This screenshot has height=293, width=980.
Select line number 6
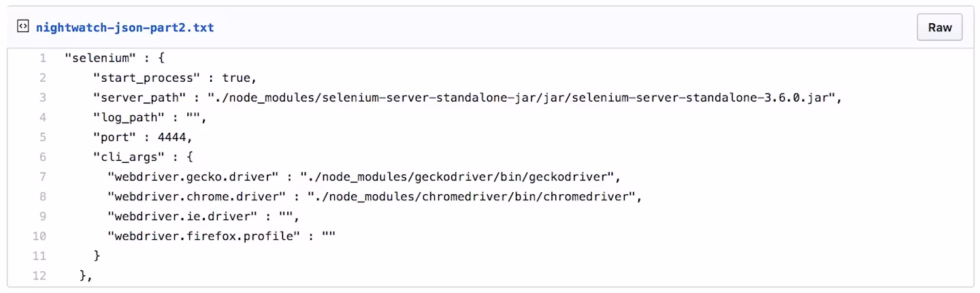(43, 157)
